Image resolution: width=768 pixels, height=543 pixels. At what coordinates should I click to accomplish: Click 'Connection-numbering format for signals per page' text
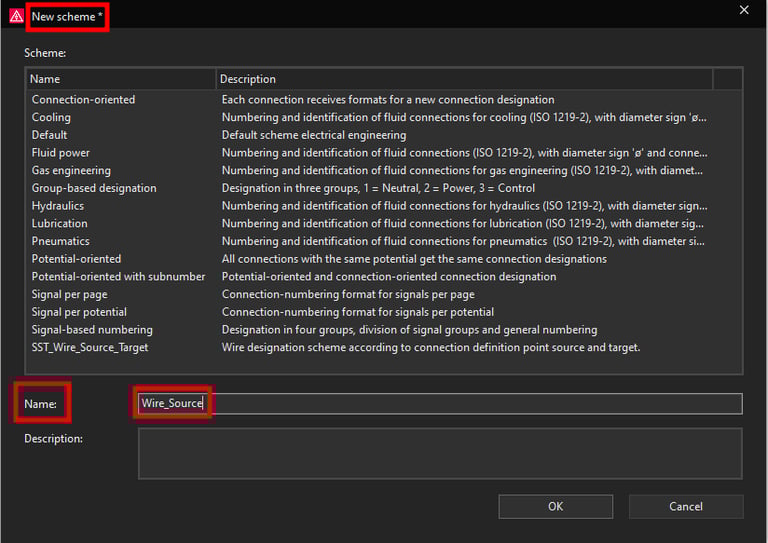click(348, 294)
